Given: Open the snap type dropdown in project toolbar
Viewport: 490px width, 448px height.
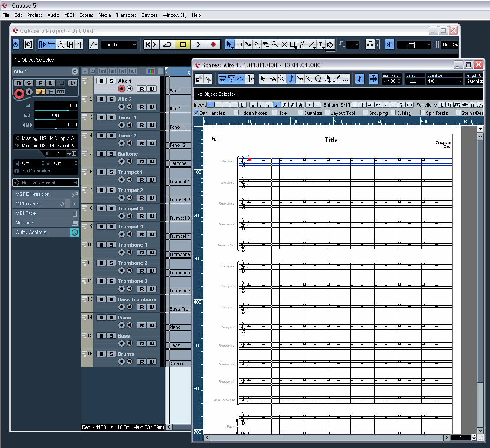Looking at the screenshot, I should (414, 45).
